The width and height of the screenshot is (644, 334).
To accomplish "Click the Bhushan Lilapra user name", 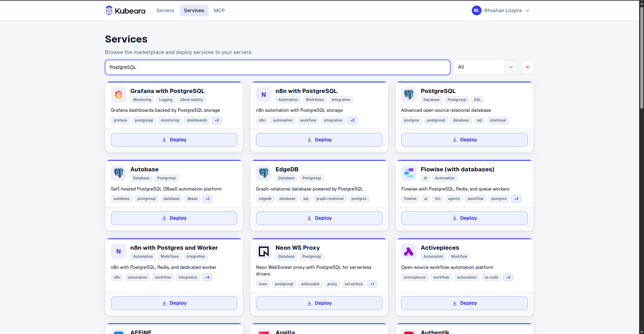I will (503, 10).
